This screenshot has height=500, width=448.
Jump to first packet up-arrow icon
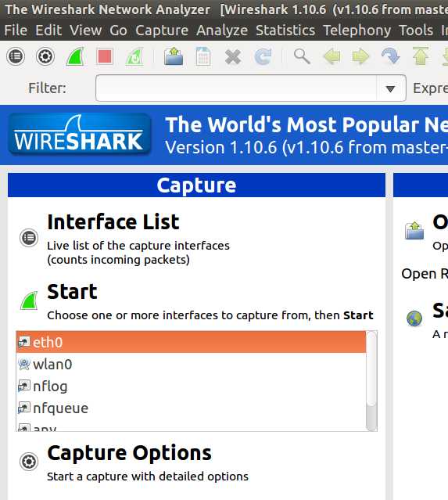click(x=421, y=56)
